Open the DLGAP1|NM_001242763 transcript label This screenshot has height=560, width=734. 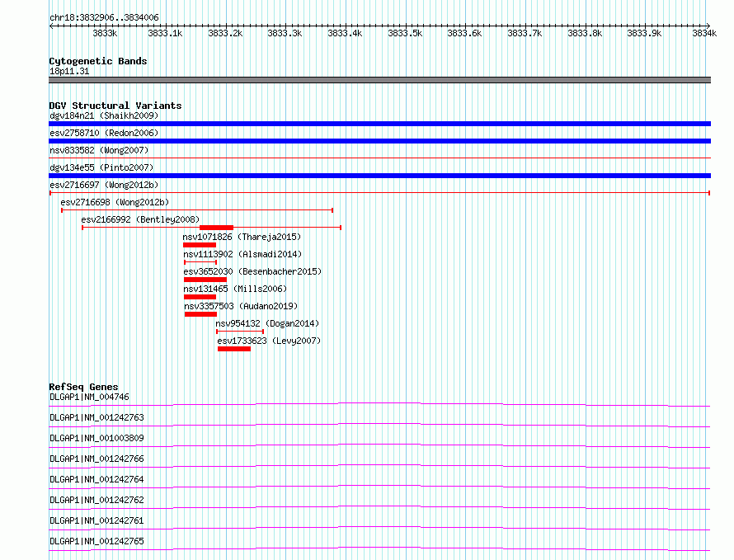click(96, 417)
